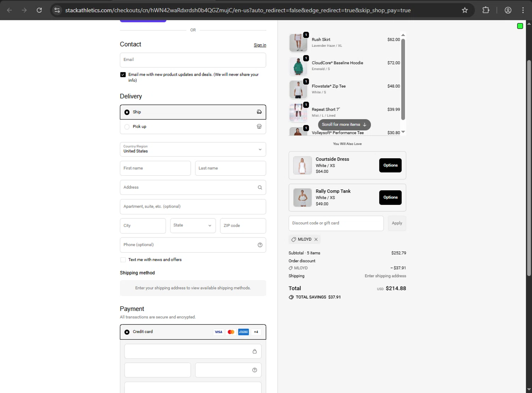Screen dimensions: 532x393
Task: Focus the First name field
Action: 155,168
